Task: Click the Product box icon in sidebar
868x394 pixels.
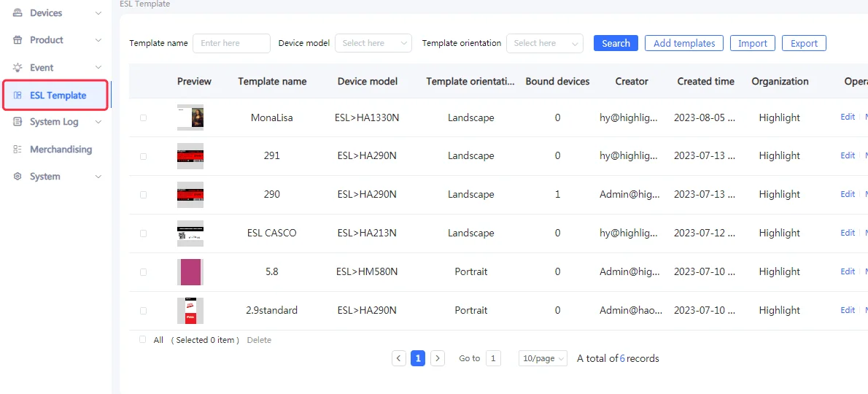Action: pyautogui.click(x=18, y=40)
